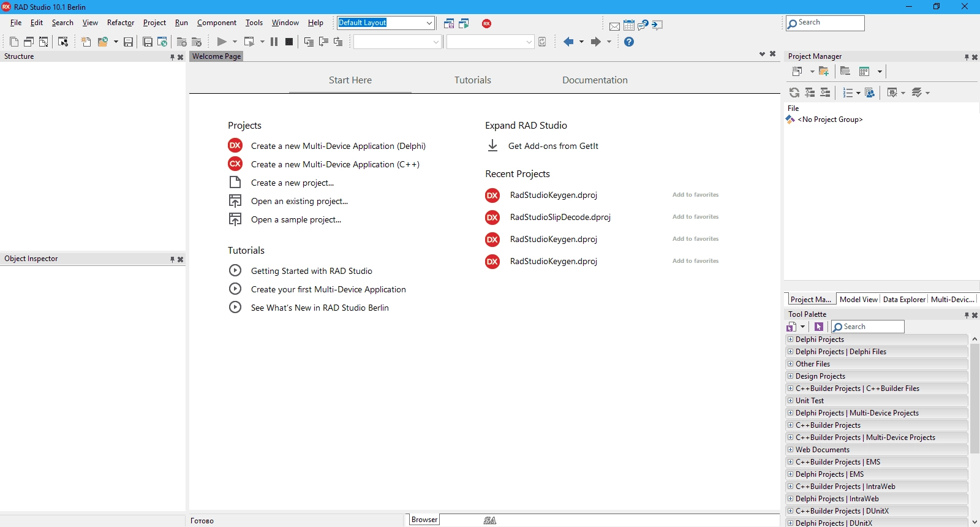980x527 pixels.
Task: Open the Project Manager sort order dropdown
Action: point(858,93)
